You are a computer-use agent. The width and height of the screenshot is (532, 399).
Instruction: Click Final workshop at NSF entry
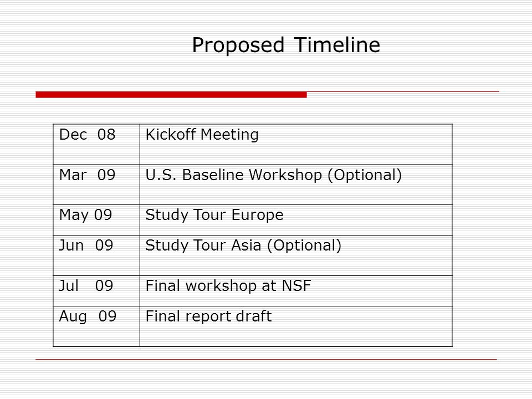pyautogui.click(x=228, y=286)
